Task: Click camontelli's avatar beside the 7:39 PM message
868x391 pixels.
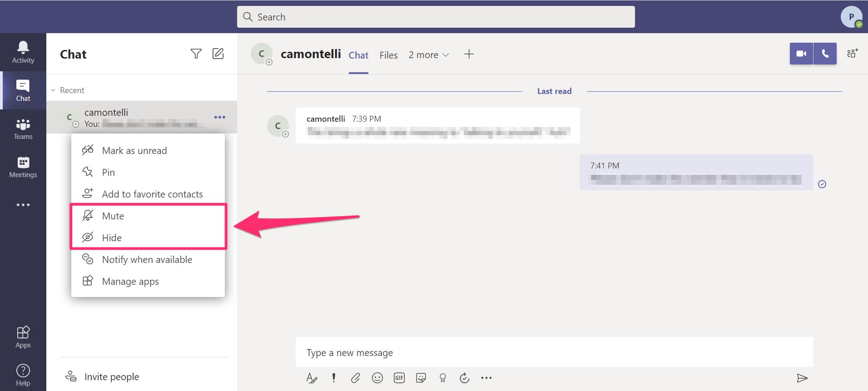Action: tap(278, 126)
